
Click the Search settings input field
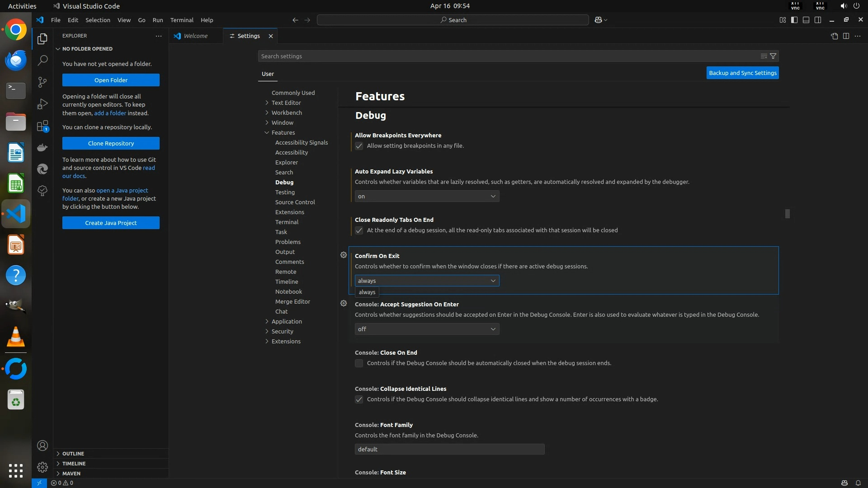[506, 56]
